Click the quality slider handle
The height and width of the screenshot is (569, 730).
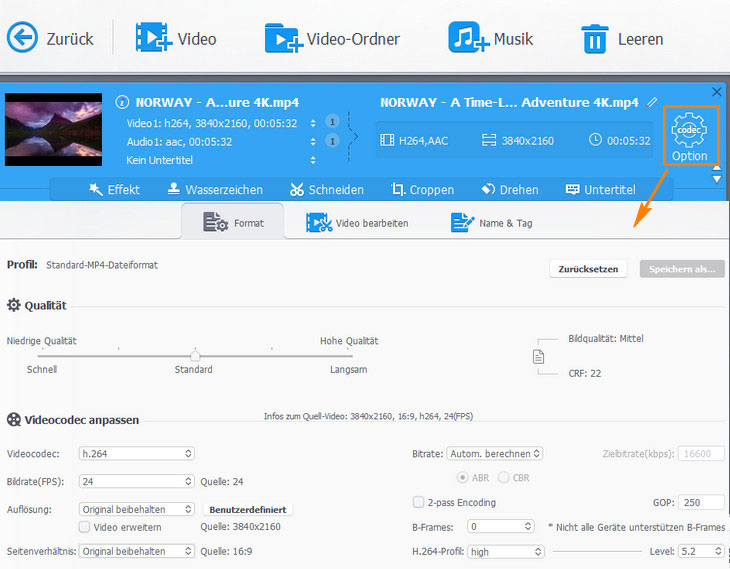[x=195, y=355]
